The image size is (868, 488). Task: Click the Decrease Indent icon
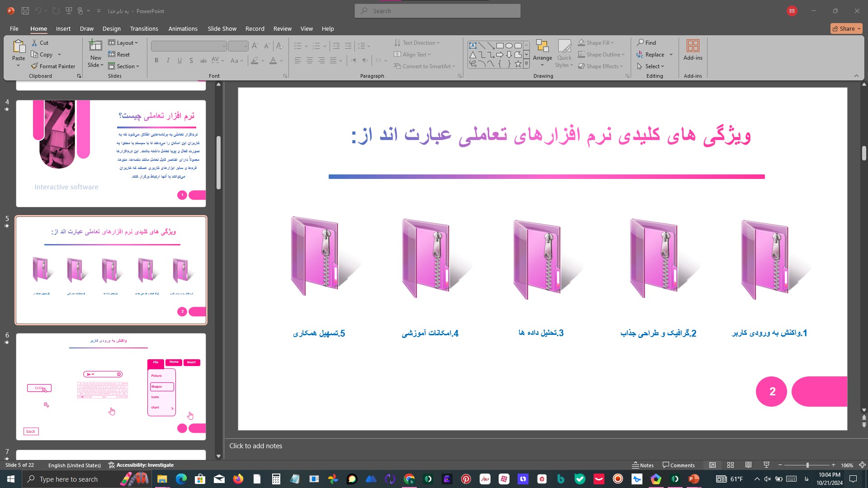pyautogui.click(x=336, y=46)
